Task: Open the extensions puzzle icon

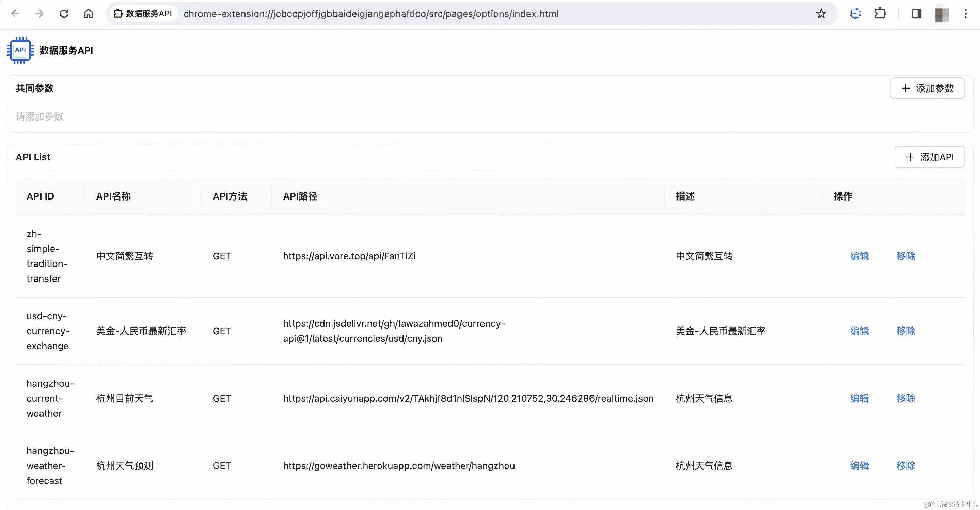Action: click(x=880, y=14)
